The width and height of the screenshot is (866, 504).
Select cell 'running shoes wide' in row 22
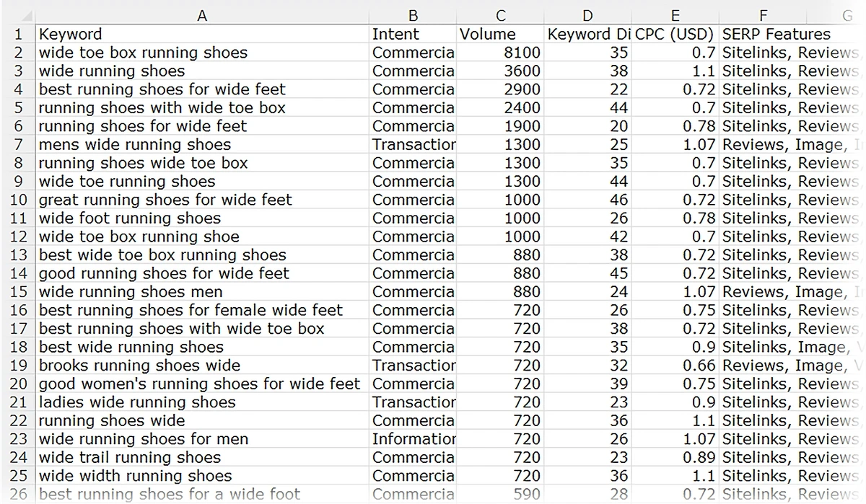pos(202,420)
